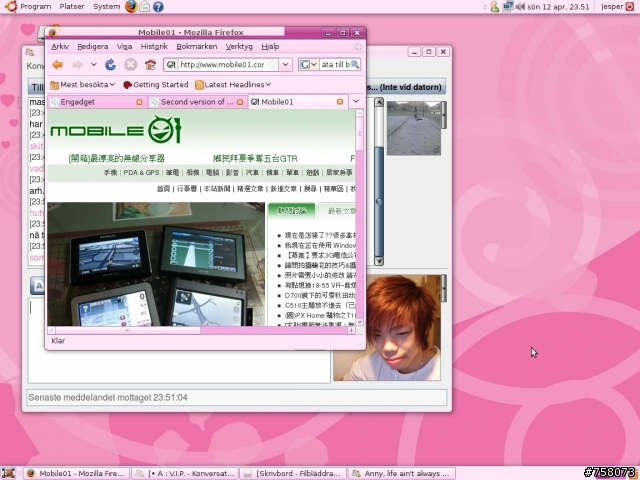Go back with Firefox back arrow
This screenshot has width=640, height=480.
coord(58,64)
